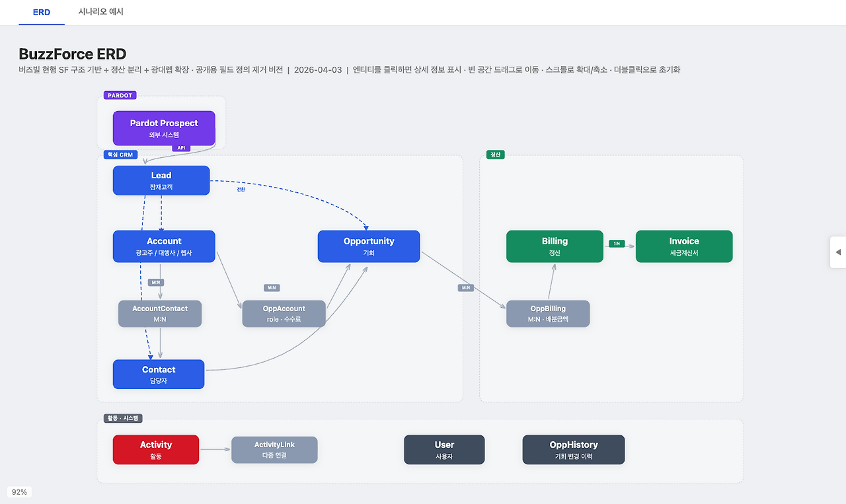Open the 시나리오 예시 tab
Screen dimensions: 846x504
coord(100,13)
